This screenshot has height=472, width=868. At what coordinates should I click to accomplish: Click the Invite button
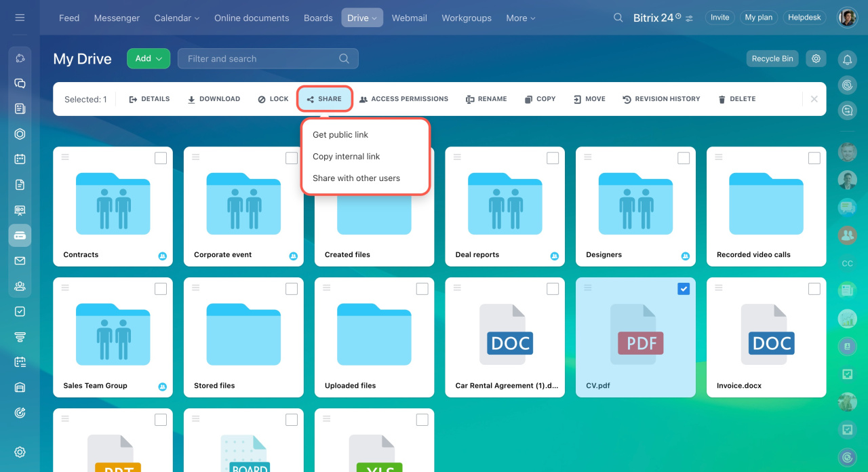point(719,18)
